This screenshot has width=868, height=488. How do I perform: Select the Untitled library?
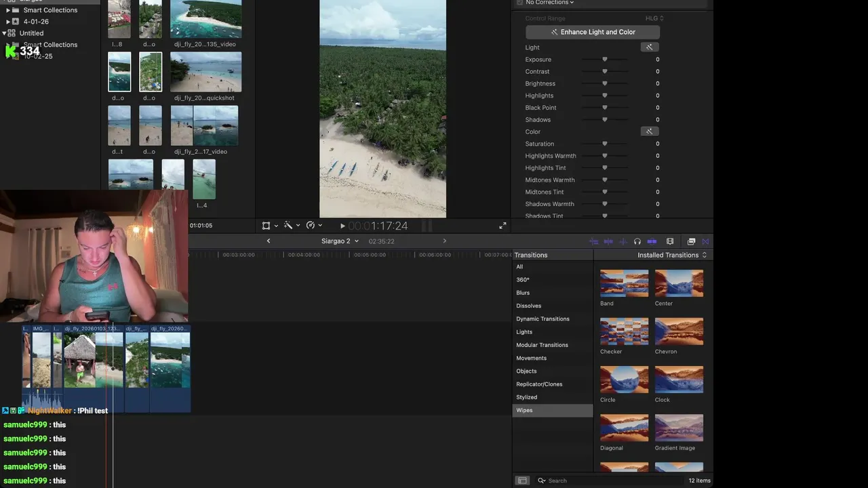[31, 33]
